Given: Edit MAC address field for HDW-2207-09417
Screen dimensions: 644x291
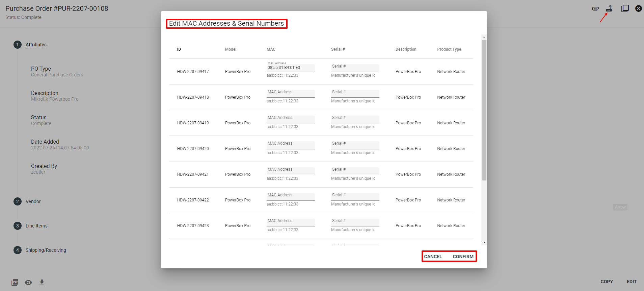Looking at the screenshot, I should pyautogui.click(x=291, y=68).
